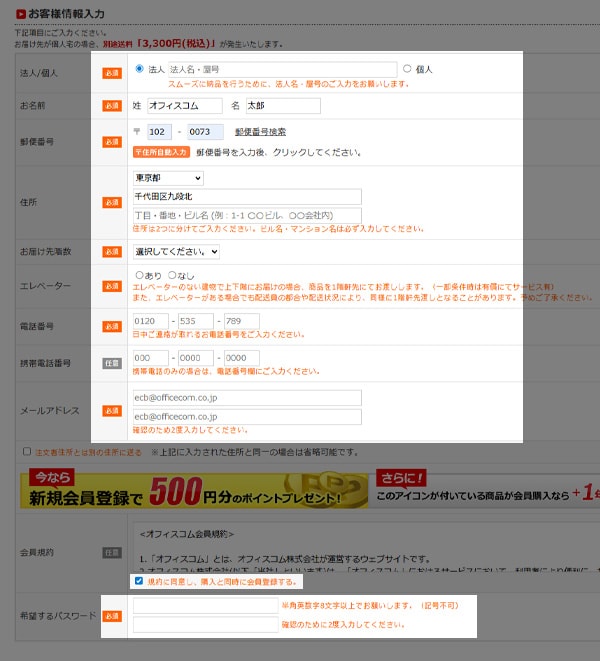Click the 法人名・屋号 input field
The width and height of the screenshot is (600, 661).
pos(283,70)
